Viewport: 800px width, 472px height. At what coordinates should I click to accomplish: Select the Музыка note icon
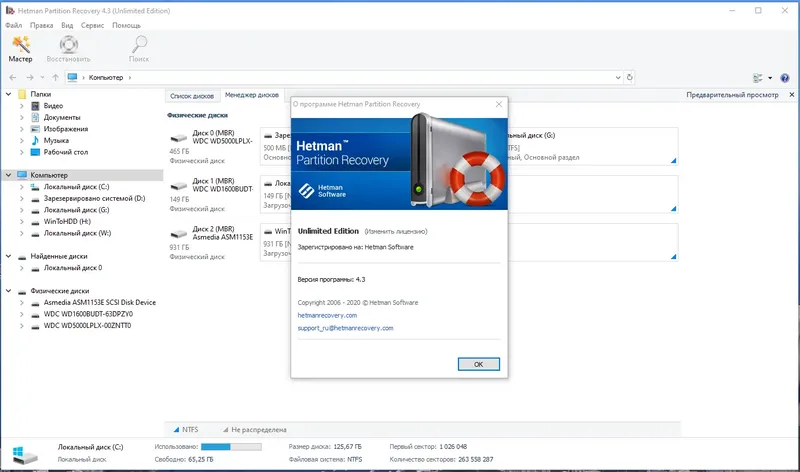click(x=35, y=140)
